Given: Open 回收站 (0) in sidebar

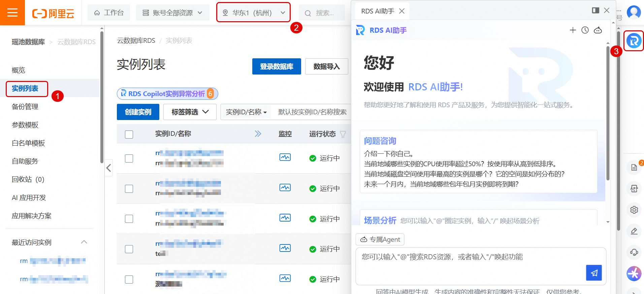Looking at the screenshot, I should tap(28, 179).
